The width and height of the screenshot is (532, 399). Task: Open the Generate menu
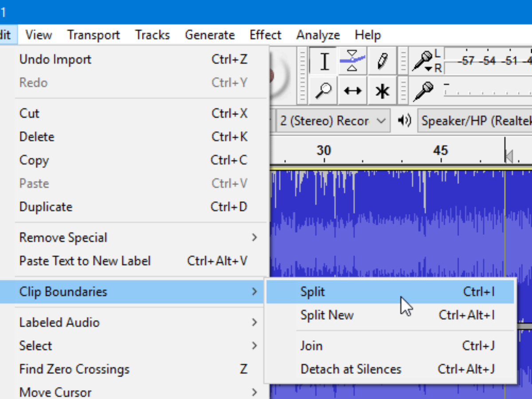(x=210, y=35)
